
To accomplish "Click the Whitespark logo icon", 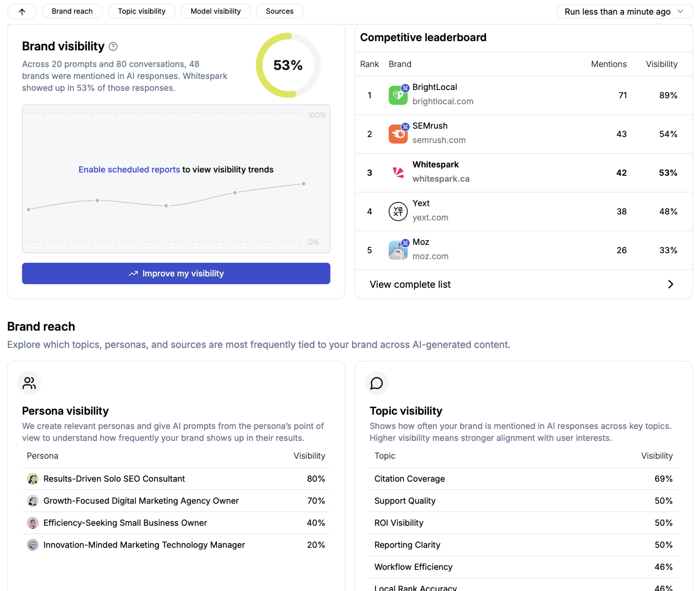I will click(398, 173).
